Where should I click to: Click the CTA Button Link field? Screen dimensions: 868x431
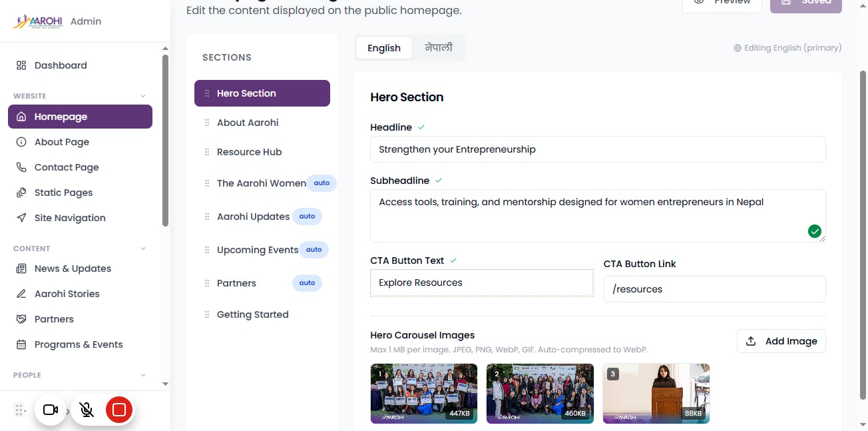715,289
